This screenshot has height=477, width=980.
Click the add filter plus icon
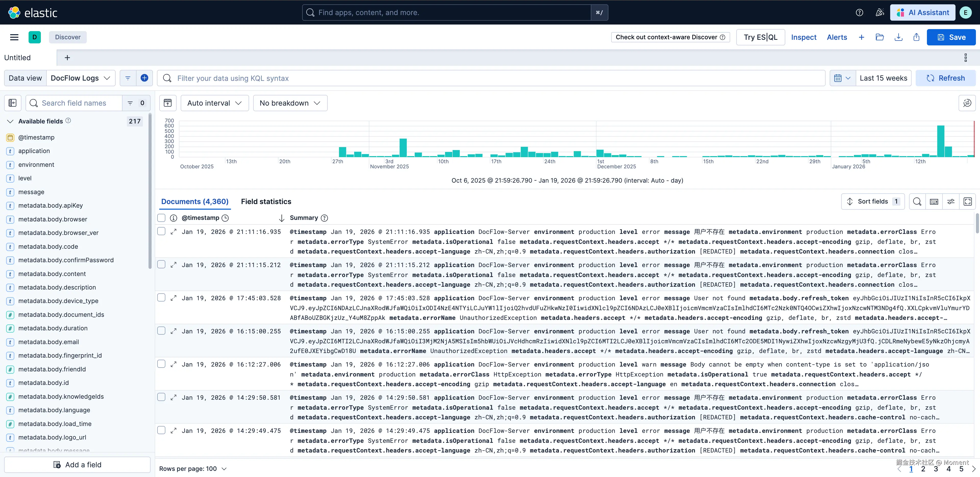(144, 78)
